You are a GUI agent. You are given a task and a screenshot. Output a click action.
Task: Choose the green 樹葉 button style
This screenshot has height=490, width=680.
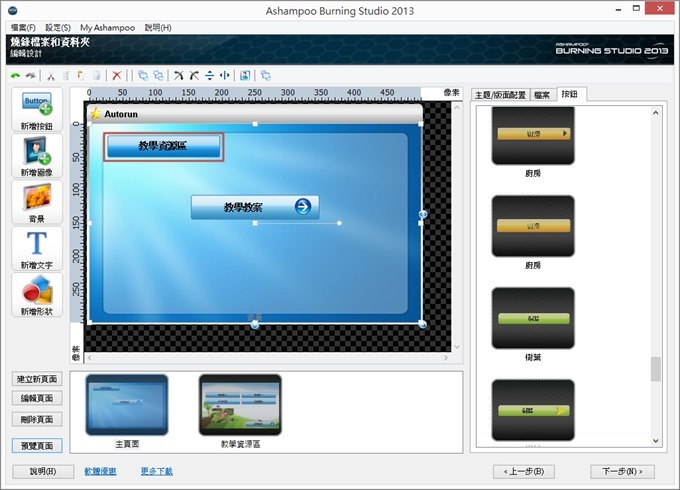[533, 318]
